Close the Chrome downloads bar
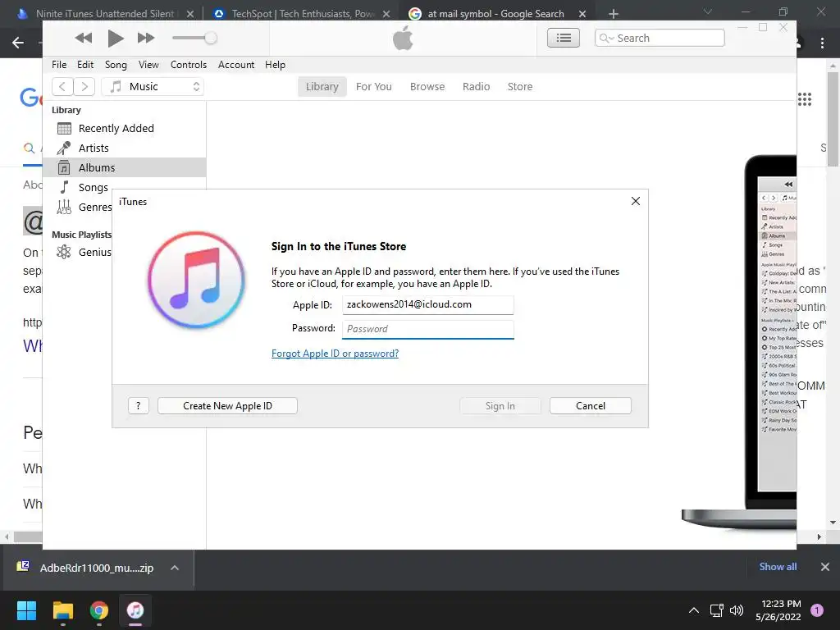The width and height of the screenshot is (840, 630). tap(825, 567)
